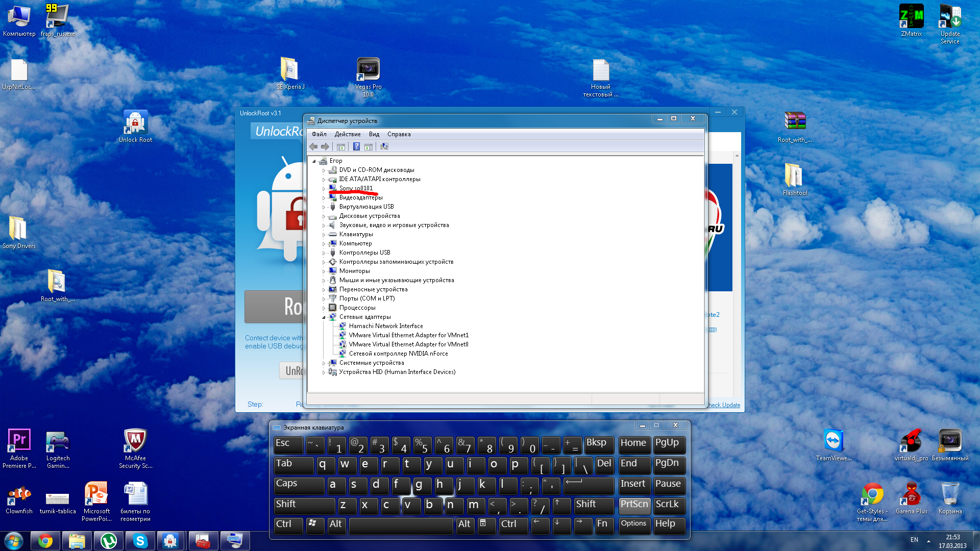Click the blue Help question mark icon

(x=356, y=147)
